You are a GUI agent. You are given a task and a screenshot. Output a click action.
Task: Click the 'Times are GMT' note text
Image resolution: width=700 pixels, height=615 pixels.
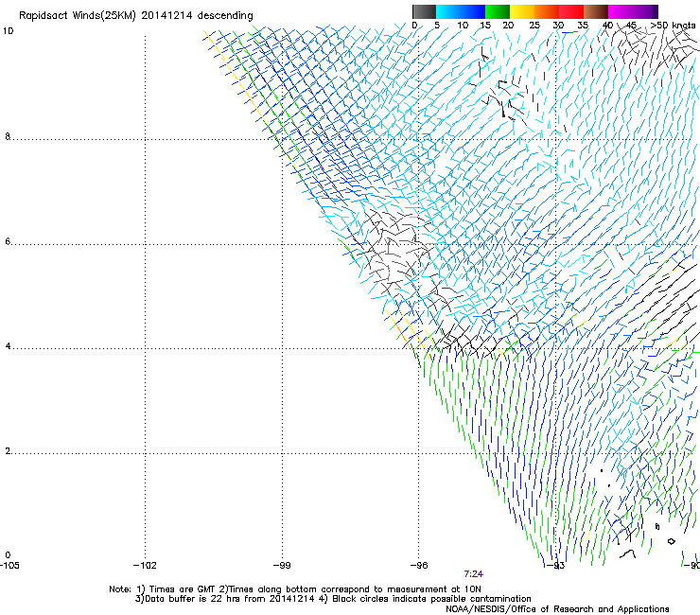pyautogui.click(x=183, y=589)
